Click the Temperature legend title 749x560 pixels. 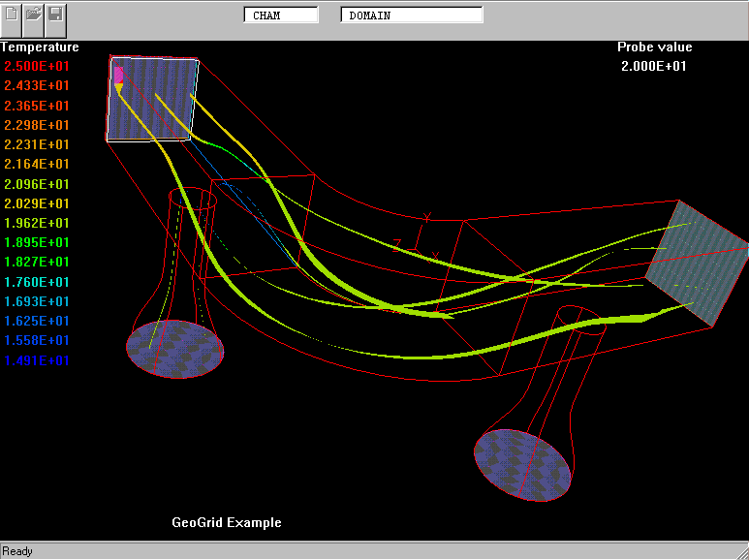[x=40, y=47]
